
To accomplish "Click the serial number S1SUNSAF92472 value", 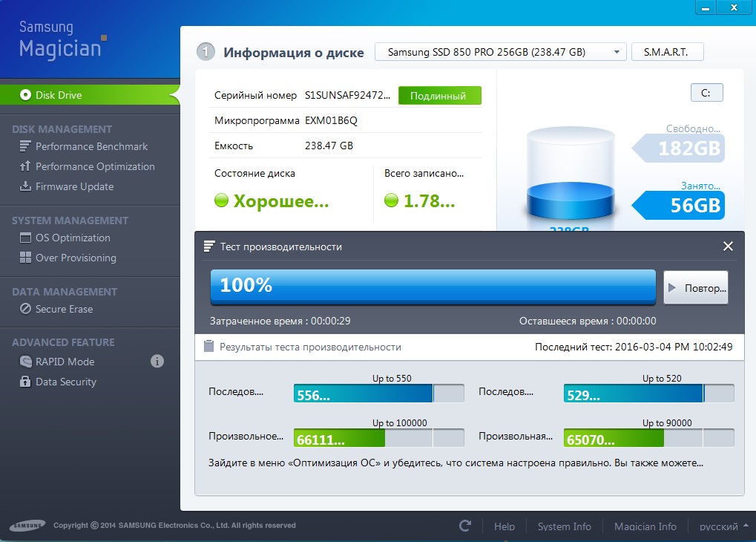I will pyautogui.click(x=347, y=95).
